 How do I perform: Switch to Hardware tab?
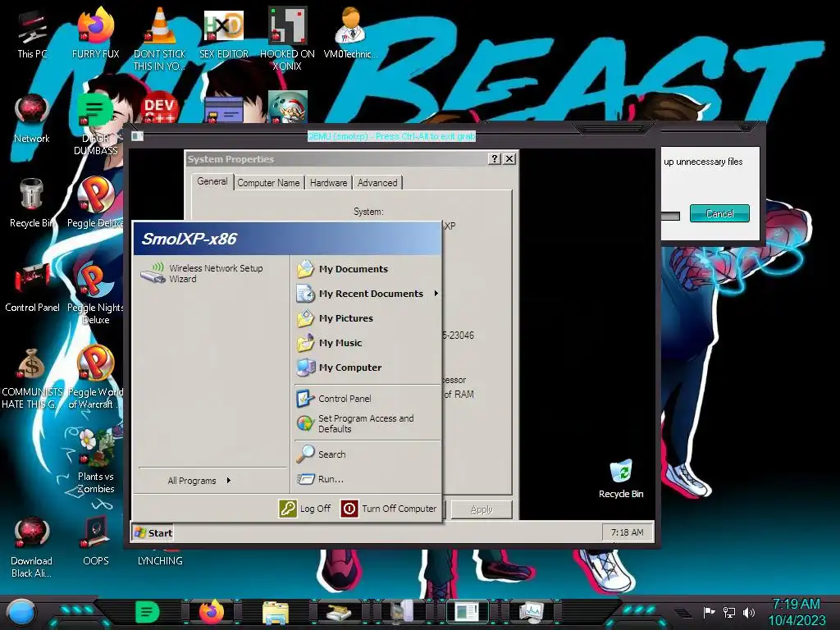(x=328, y=183)
